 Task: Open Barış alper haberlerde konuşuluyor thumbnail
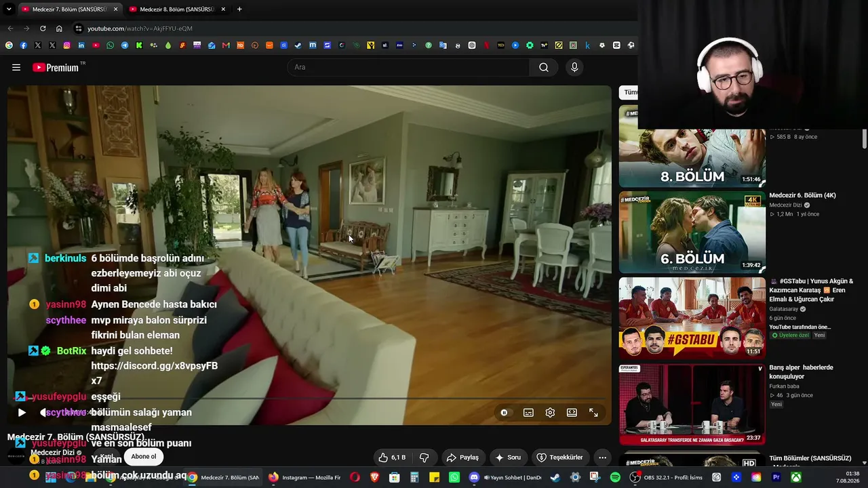[692, 405]
